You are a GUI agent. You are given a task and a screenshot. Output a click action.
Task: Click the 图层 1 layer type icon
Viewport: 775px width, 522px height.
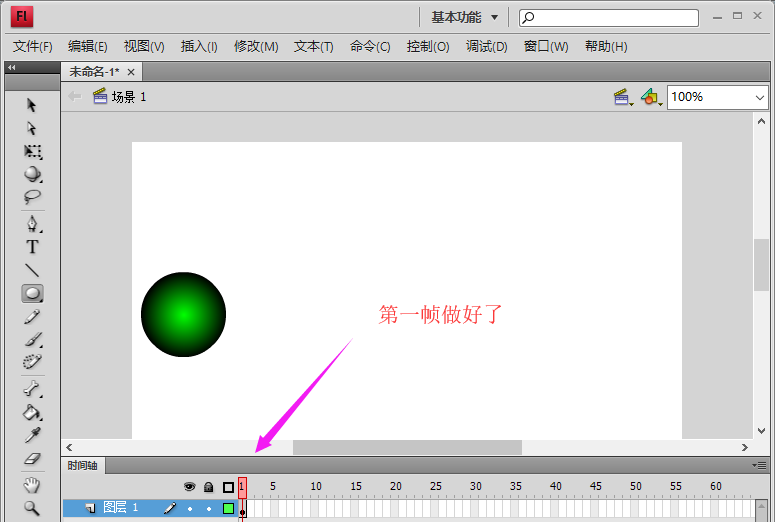90,508
